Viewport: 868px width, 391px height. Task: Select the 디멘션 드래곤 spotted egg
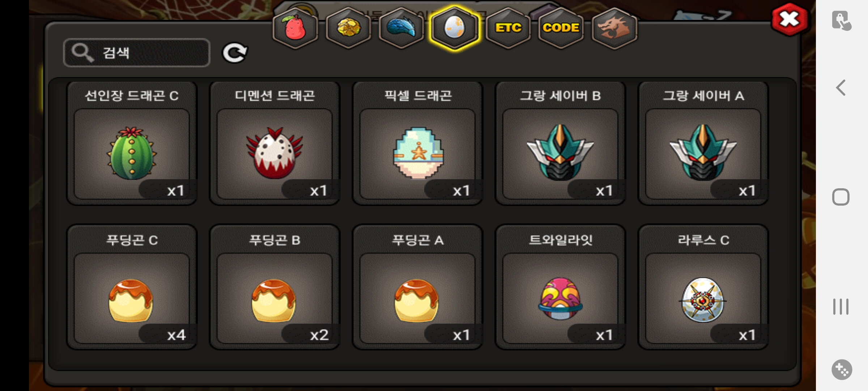pyautogui.click(x=275, y=143)
